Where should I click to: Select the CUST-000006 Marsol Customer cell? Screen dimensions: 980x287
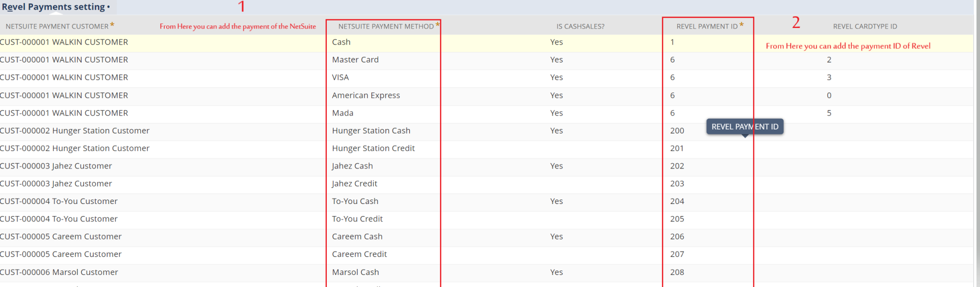click(x=59, y=272)
